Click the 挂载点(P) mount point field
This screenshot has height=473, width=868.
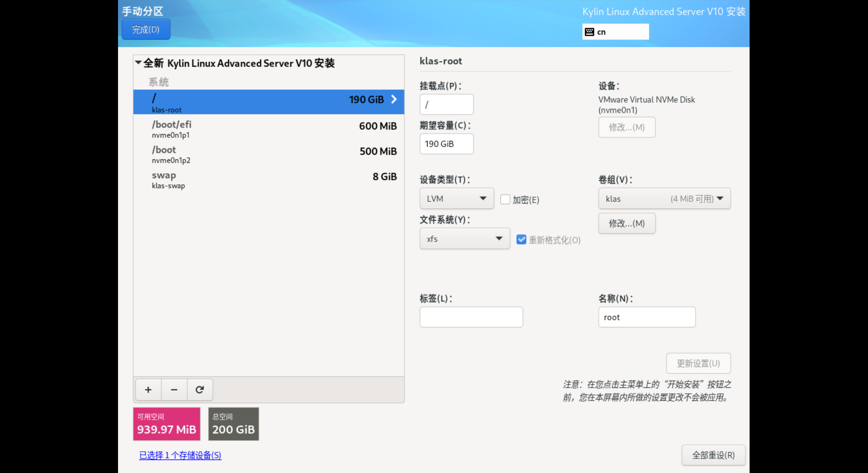pyautogui.click(x=446, y=105)
